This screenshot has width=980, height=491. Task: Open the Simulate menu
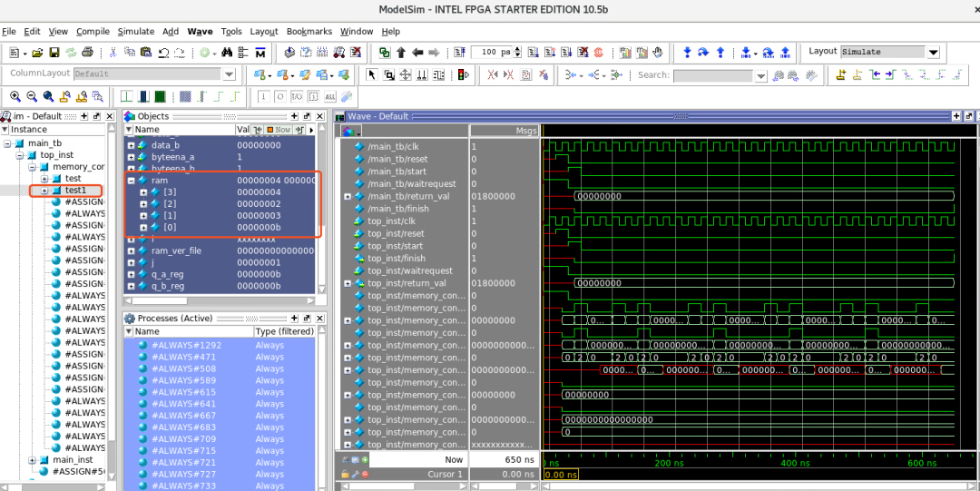pos(135,31)
